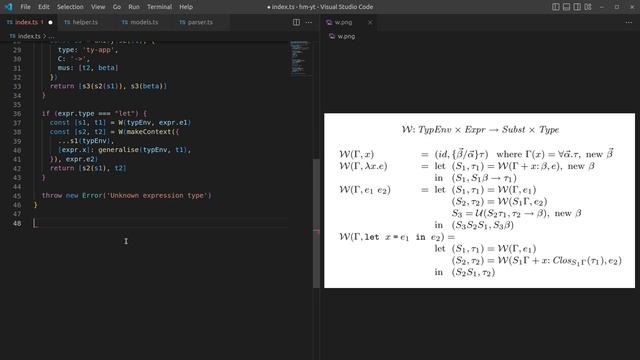The height and width of the screenshot is (360, 640).
Task: Select the w.png tab
Action: (348, 22)
